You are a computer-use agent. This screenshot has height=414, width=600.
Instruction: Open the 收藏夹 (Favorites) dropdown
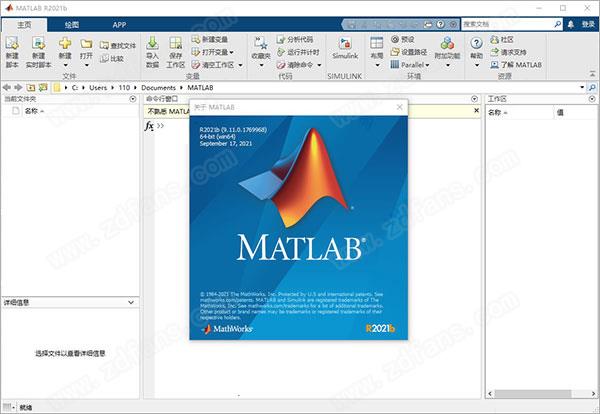click(x=261, y=65)
